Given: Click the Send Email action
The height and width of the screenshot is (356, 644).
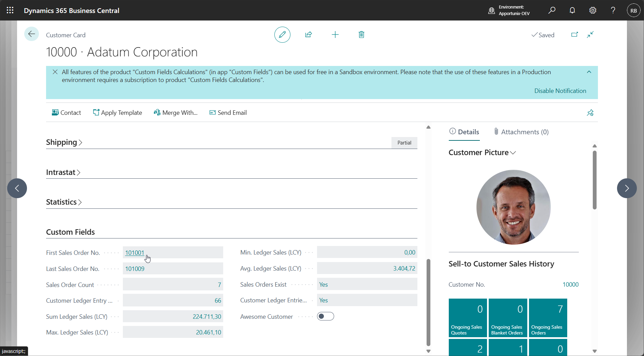Looking at the screenshot, I should tap(228, 113).
